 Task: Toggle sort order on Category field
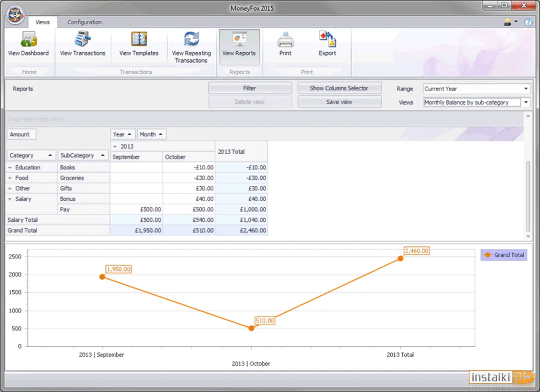click(31, 155)
